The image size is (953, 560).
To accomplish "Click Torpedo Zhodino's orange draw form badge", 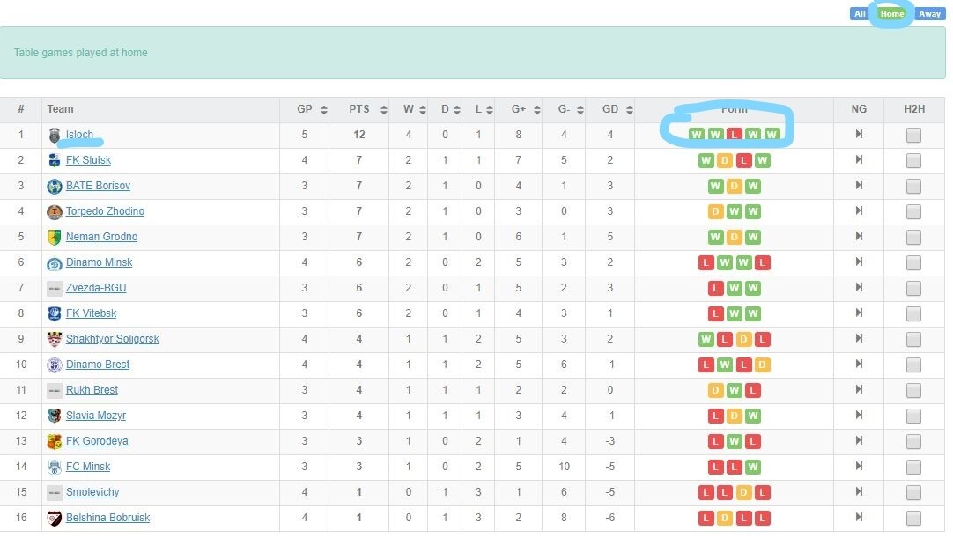I will [715, 211].
